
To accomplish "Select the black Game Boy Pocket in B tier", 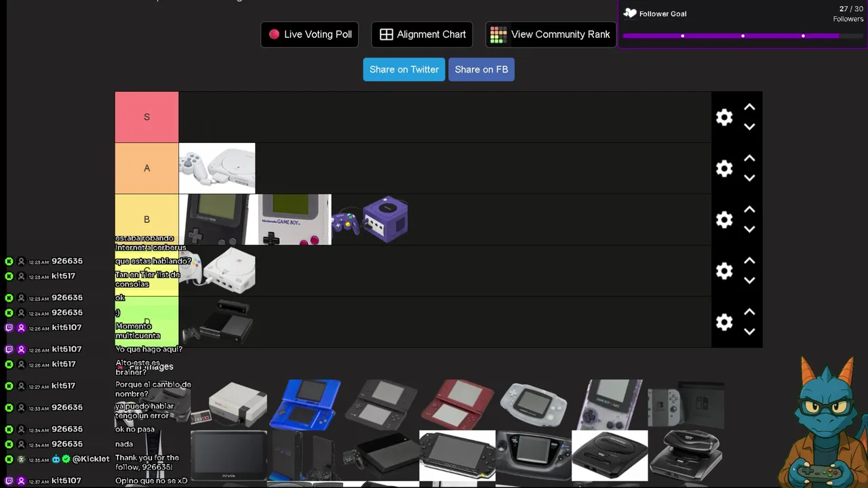I will coord(217,220).
